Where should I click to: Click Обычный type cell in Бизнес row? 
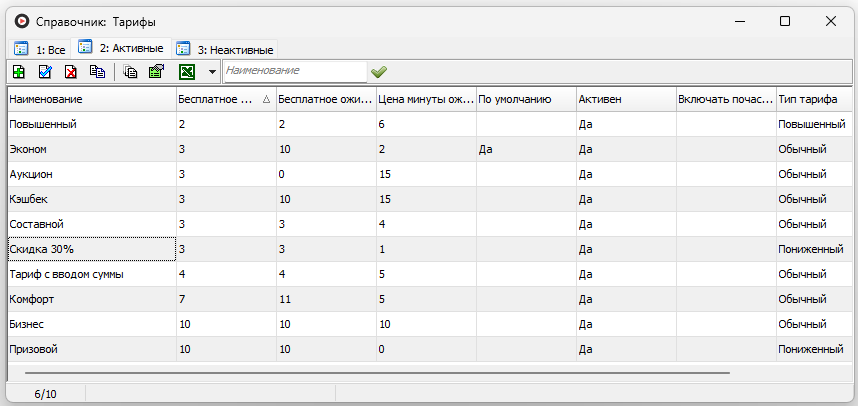coord(814,324)
